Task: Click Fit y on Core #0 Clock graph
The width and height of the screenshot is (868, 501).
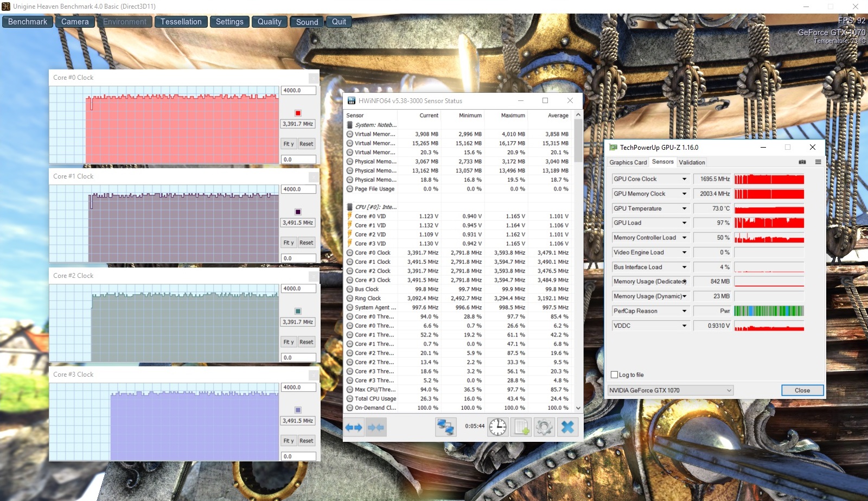Action: (x=289, y=144)
